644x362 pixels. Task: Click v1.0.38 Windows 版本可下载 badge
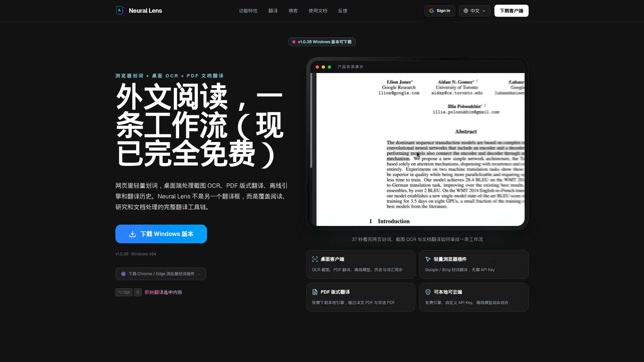(x=322, y=42)
